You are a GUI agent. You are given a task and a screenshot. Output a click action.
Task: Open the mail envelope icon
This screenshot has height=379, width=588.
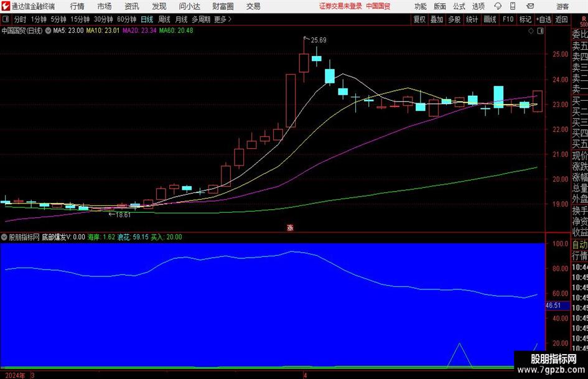click(x=530, y=6)
